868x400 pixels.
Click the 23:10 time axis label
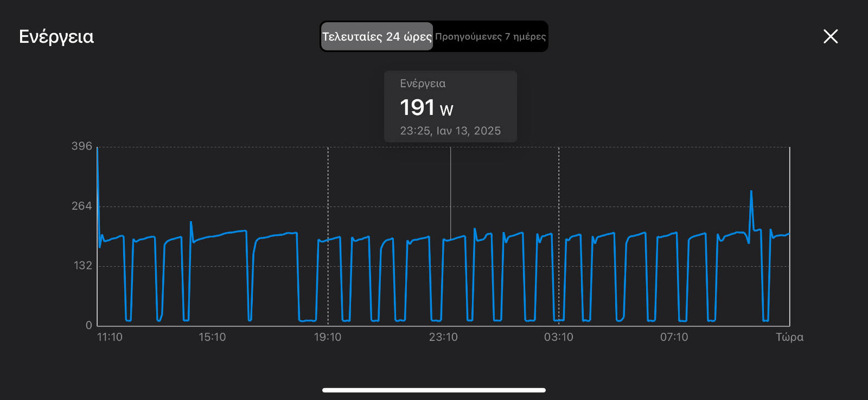[x=443, y=337]
